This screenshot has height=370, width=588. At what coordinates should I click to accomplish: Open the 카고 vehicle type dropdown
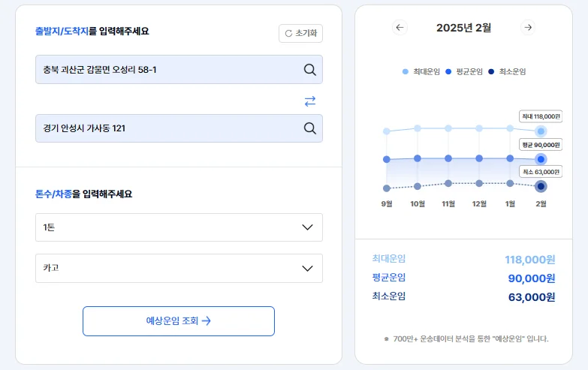pyautogui.click(x=179, y=268)
